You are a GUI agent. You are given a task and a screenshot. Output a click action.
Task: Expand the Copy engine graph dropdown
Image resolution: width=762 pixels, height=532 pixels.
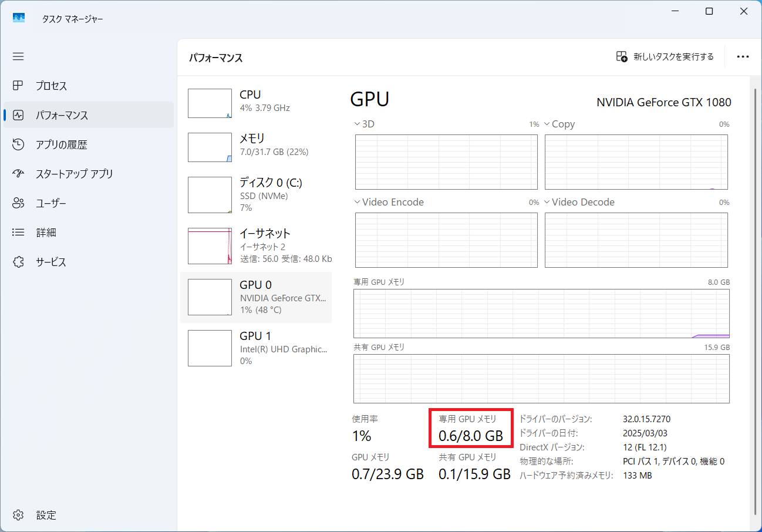[547, 124]
